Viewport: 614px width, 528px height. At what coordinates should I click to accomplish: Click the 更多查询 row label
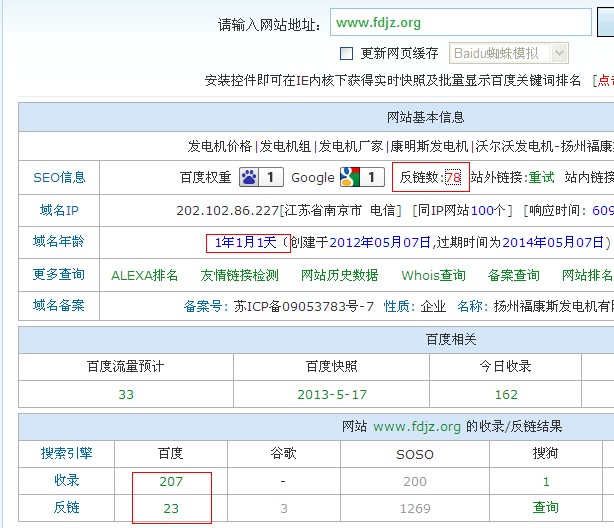58,274
